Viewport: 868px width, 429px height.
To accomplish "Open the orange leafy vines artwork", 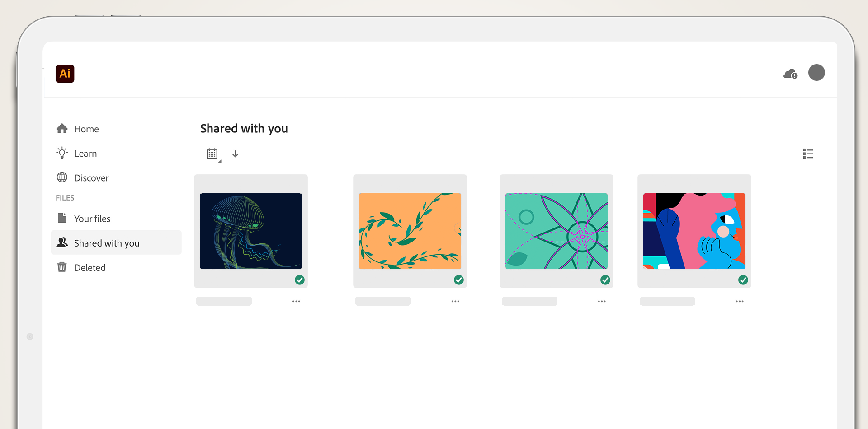I will click(x=410, y=231).
